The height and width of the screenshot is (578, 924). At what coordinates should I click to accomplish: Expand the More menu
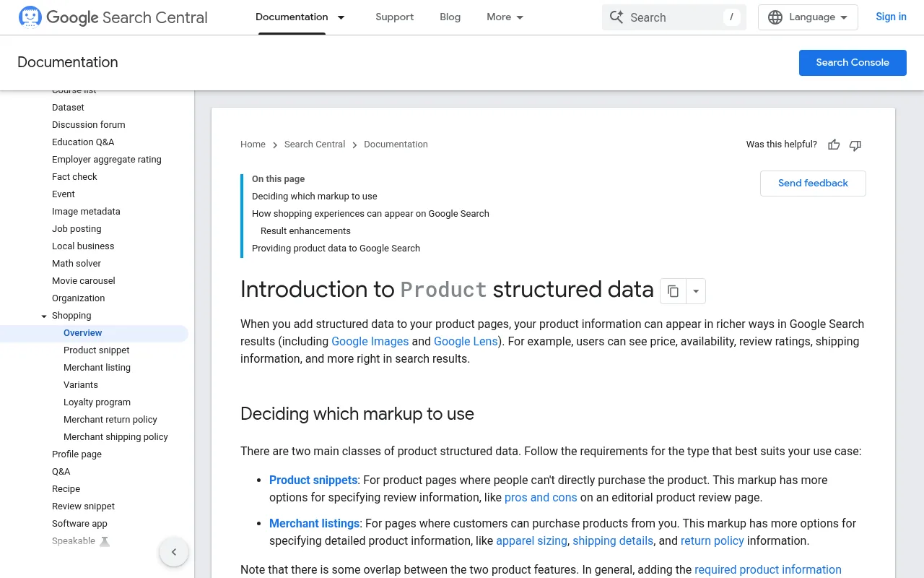point(505,17)
